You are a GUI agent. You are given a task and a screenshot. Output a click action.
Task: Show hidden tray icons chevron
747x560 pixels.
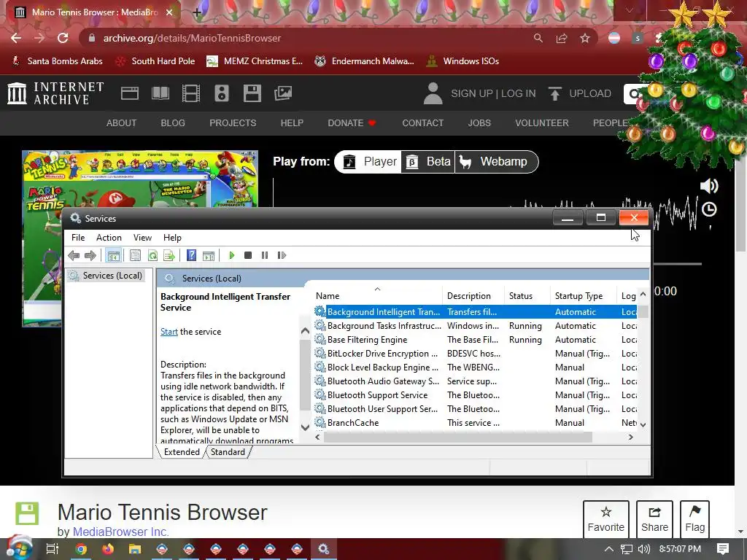tap(608, 549)
